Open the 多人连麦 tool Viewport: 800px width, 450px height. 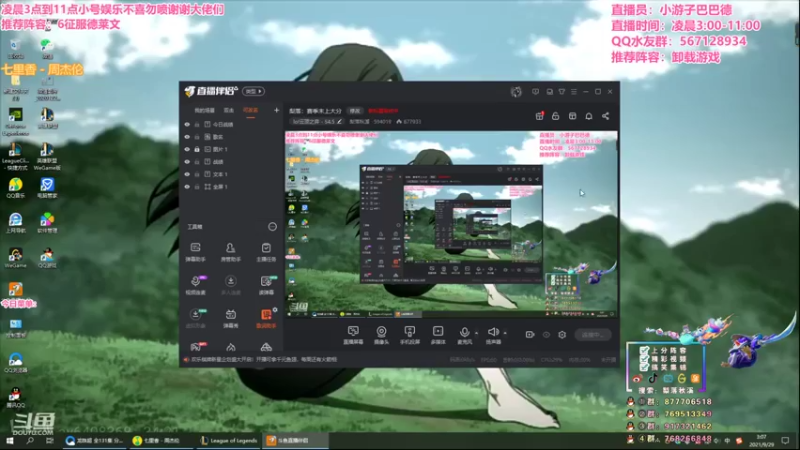[x=231, y=285]
